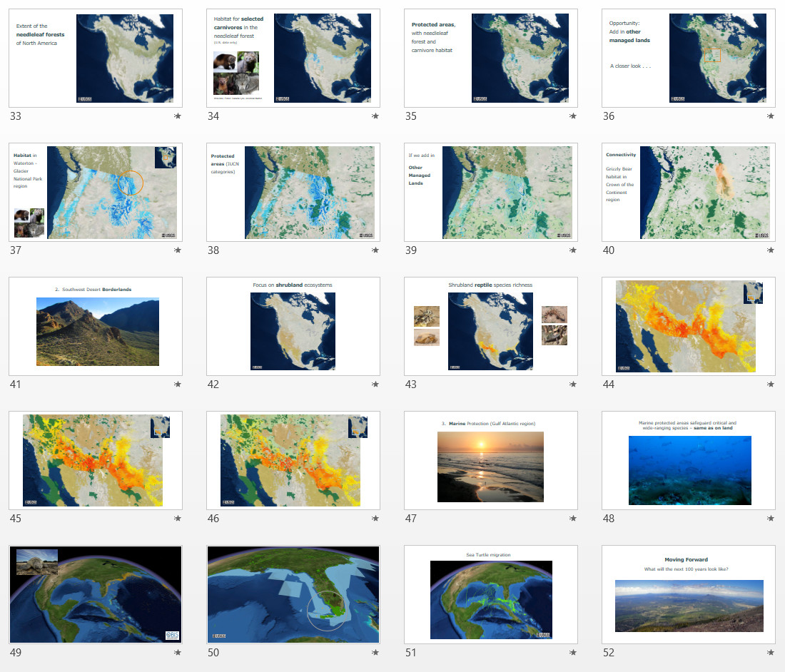Click the slide number label '52'
The height and width of the screenshot is (672, 785).
click(609, 653)
